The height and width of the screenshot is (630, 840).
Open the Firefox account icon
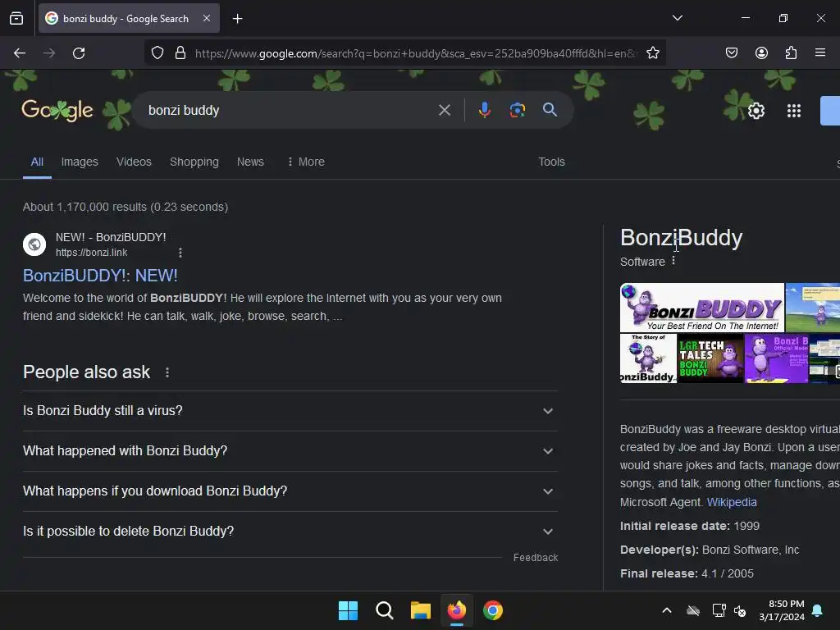(761, 52)
